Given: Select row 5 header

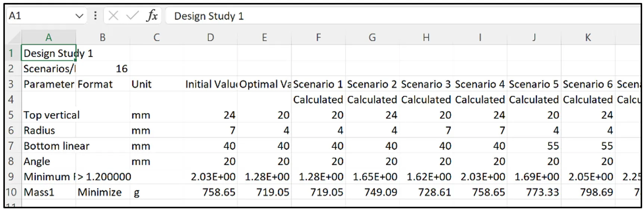Looking at the screenshot, I should [11, 115].
